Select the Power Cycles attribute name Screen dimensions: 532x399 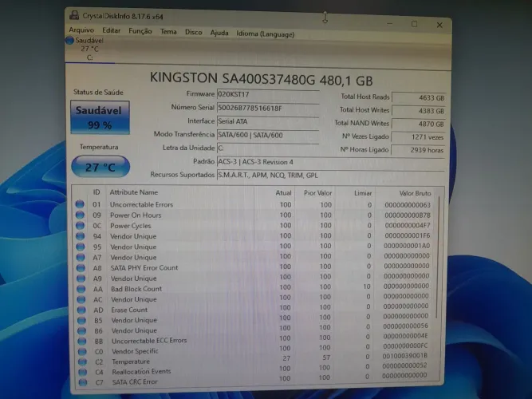tap(130, 226)
